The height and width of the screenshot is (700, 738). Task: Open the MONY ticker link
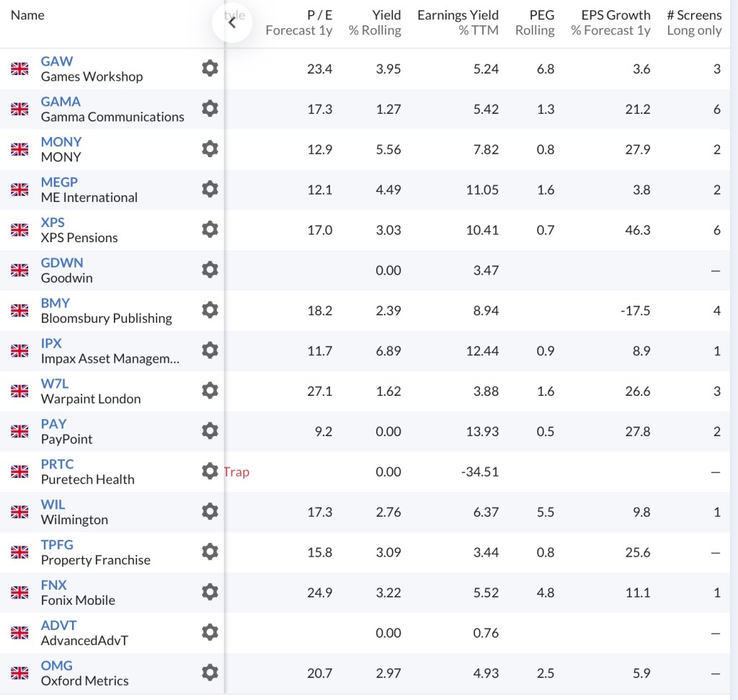[x=61, y=142]
